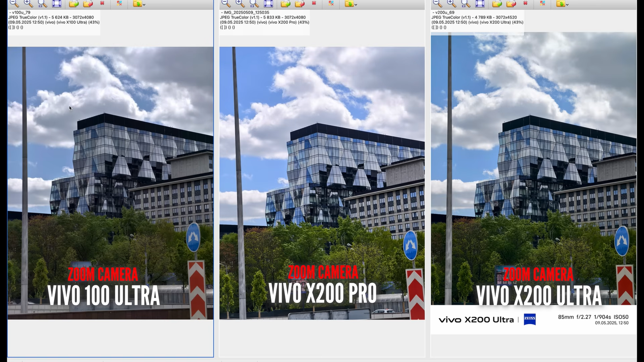
Task: Click the info text "(vivo X100 Ultra) (43%)"
Action: click(78, 22)
